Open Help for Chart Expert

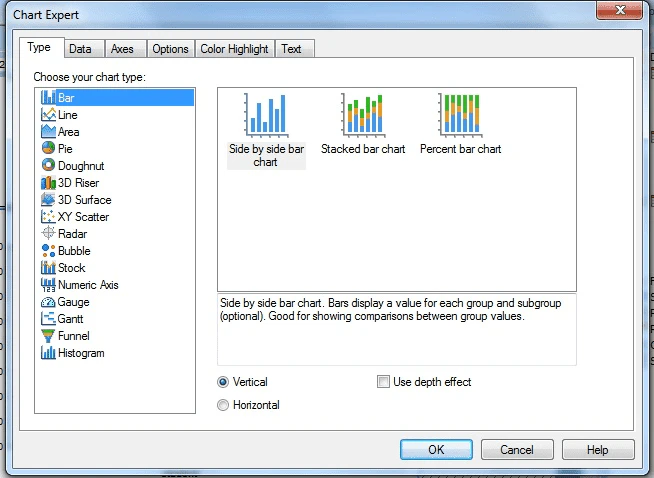click(598, 450)
